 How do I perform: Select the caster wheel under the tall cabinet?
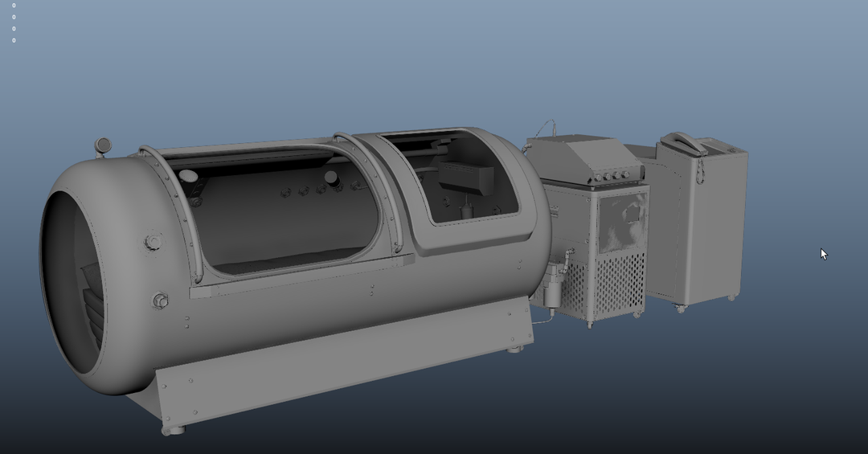tap(681, 308)
